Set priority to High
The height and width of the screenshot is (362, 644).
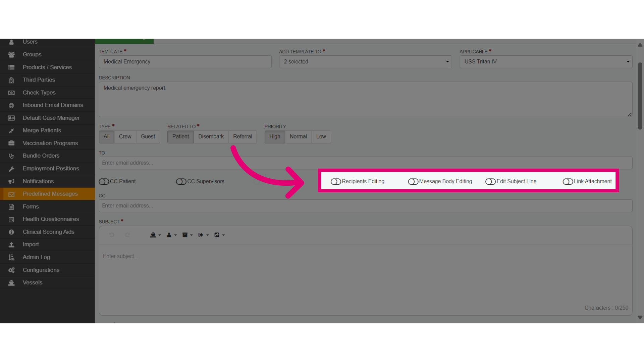(275, 137)
